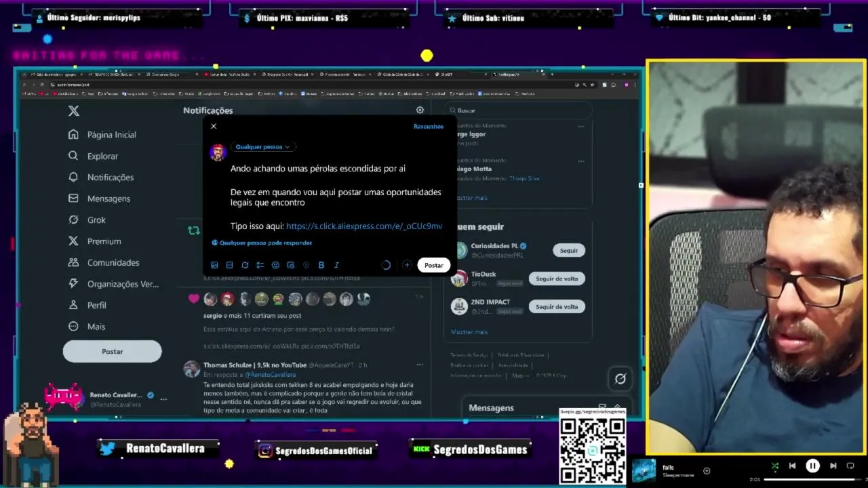
Task: Close the compose post dialog
Action: coord(214,126)
